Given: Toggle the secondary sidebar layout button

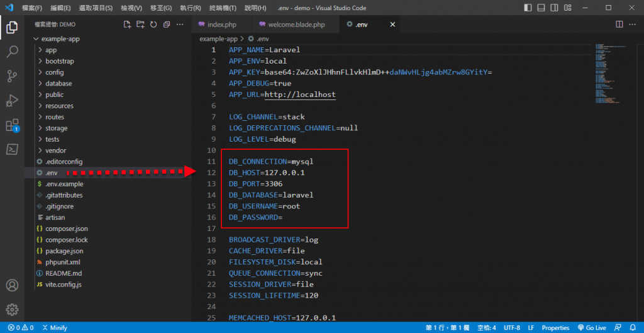Looking at the screenshot, I should click(x=554, y=8).
